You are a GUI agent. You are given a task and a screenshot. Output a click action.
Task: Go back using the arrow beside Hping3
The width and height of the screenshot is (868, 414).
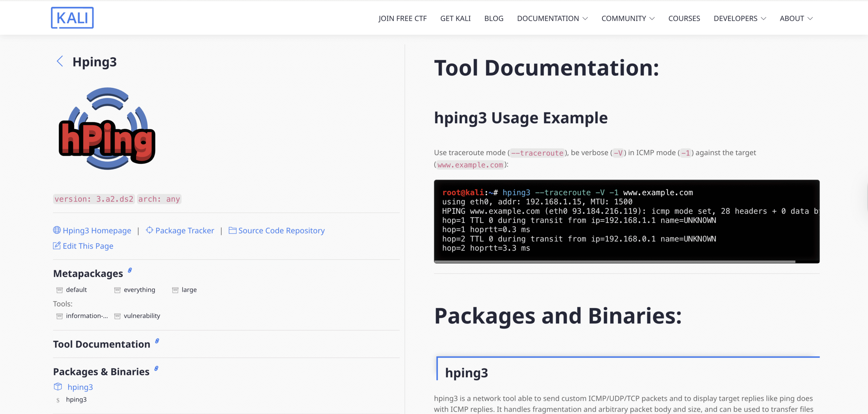[x=60, y=61]
